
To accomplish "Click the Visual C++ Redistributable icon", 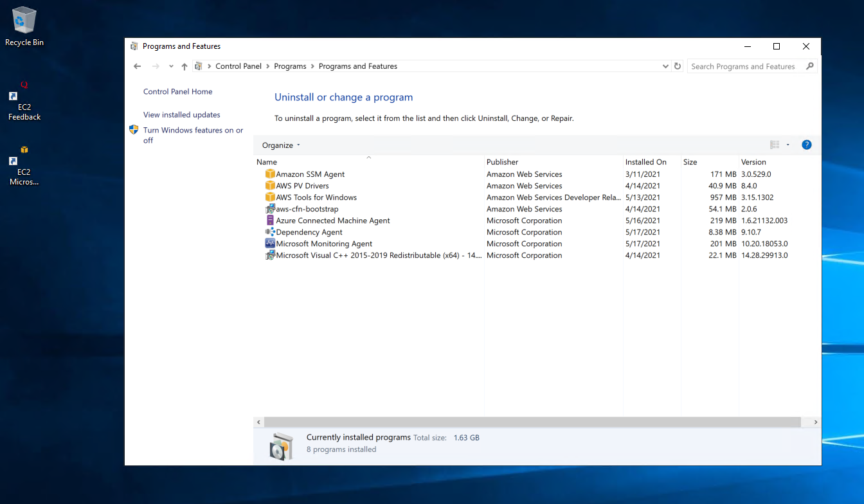I will [270, 255].
